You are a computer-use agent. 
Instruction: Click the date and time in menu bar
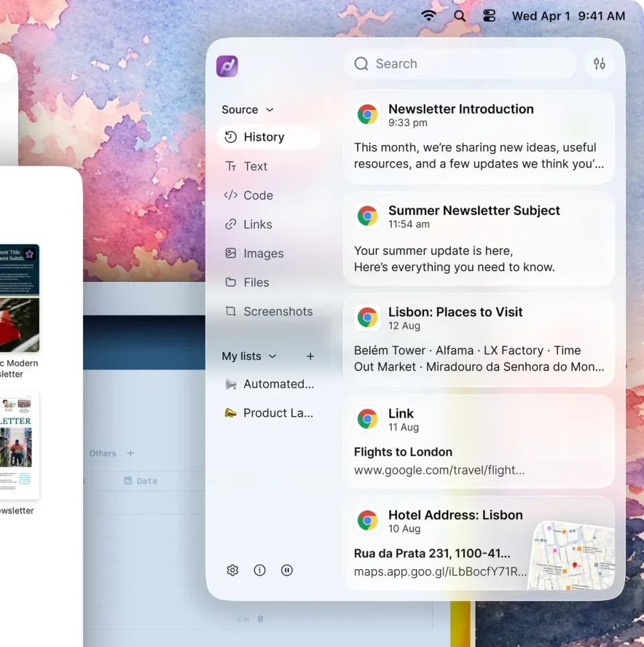(568, 15)
